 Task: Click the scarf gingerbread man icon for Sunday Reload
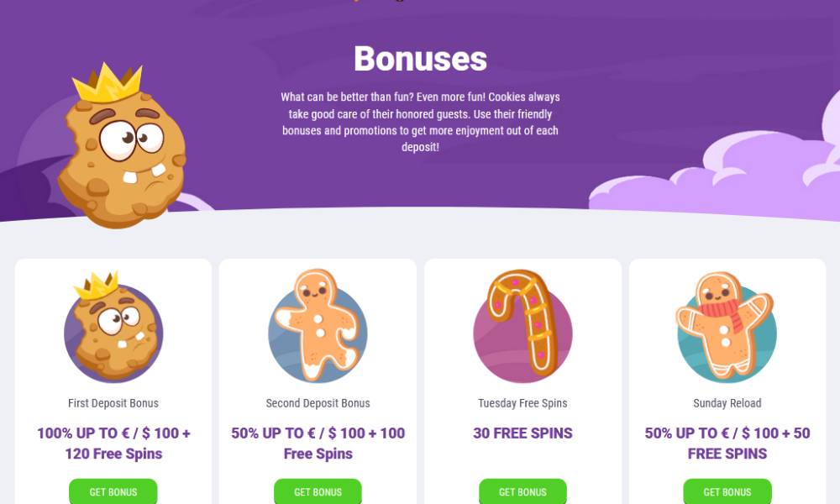click(x=727, y=327)
